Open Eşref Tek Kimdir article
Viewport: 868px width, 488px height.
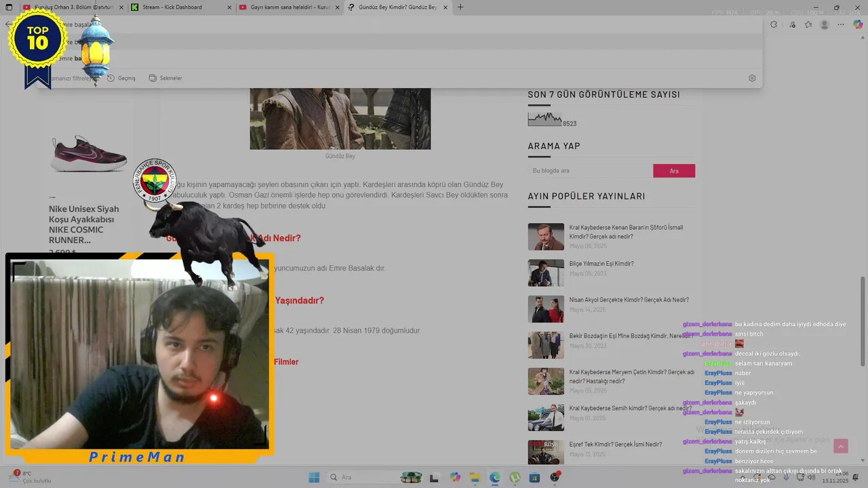point(616,445)
